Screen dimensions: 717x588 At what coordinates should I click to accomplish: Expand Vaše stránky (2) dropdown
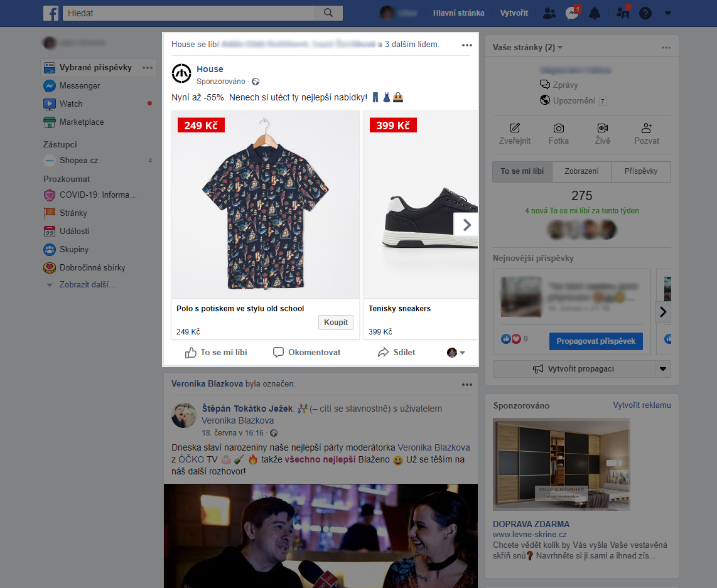[527, 47]
